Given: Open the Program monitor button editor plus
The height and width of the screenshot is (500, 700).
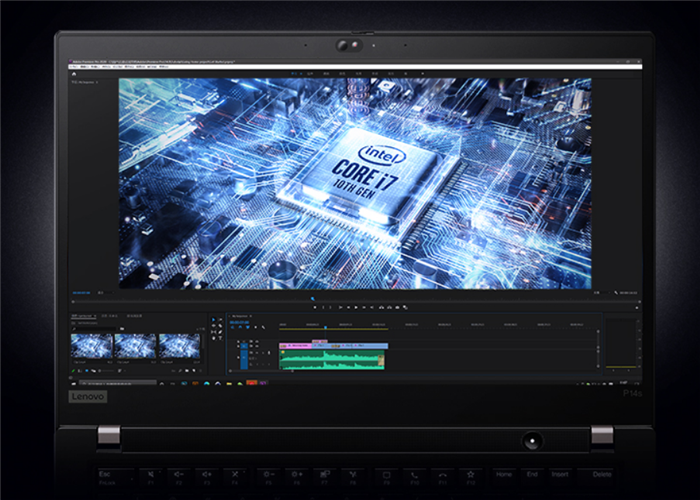Looking at the screenshot, I should point(637,307).
